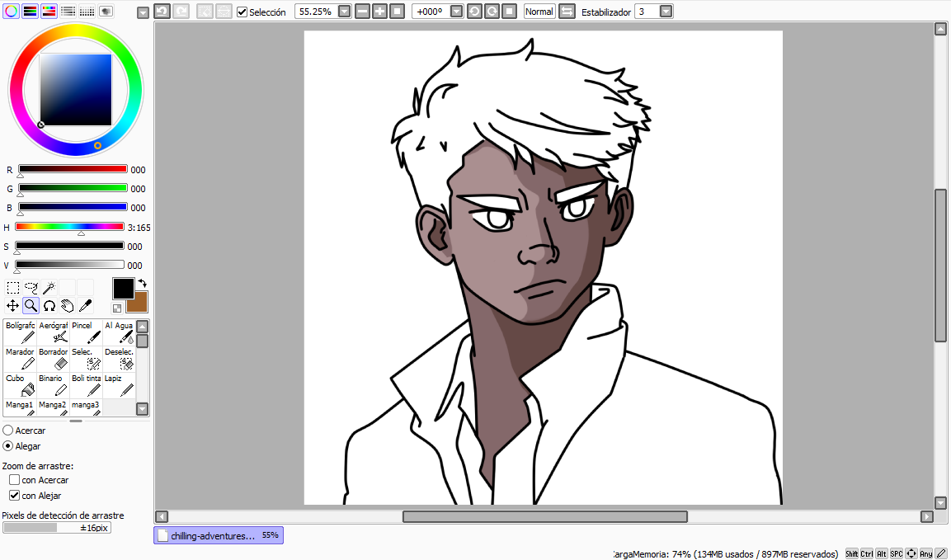Click the zoom out minus button

click(362, 12)
